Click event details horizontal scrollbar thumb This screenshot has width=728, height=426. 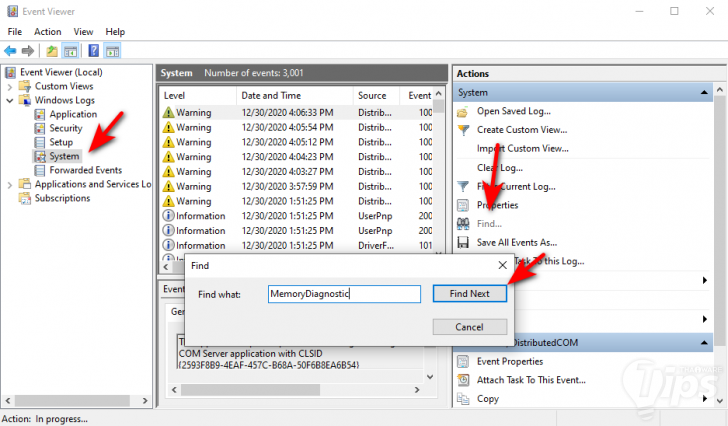251,390
